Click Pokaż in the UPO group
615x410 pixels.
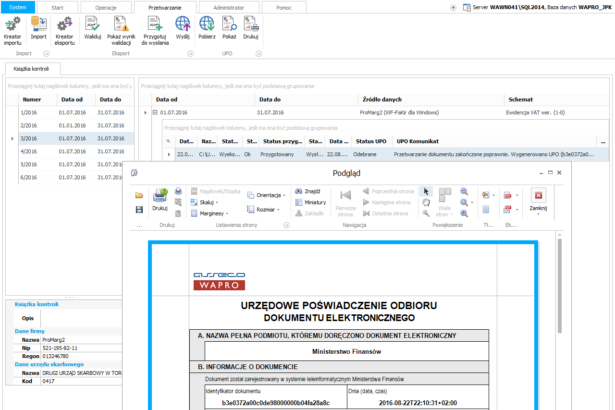229,28
